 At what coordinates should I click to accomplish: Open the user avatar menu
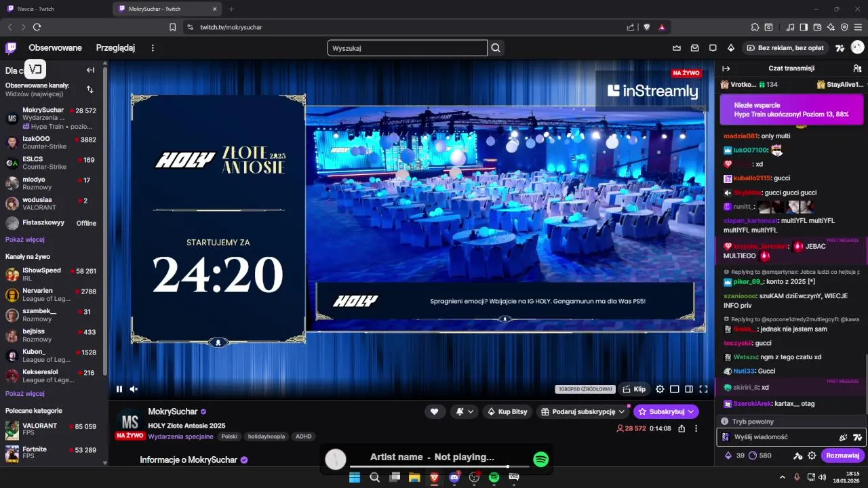pos(857,48)
